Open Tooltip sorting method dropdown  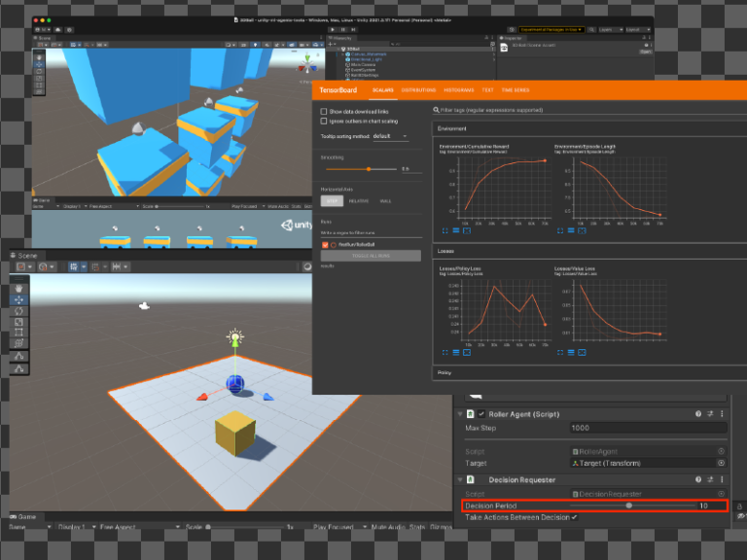390,136
